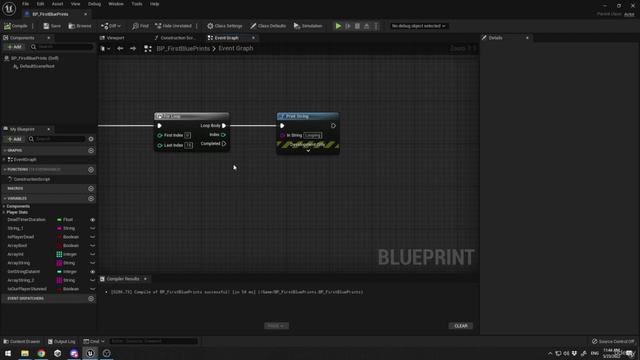
Task: Collapse the Functions section
Action: [5, 169]
